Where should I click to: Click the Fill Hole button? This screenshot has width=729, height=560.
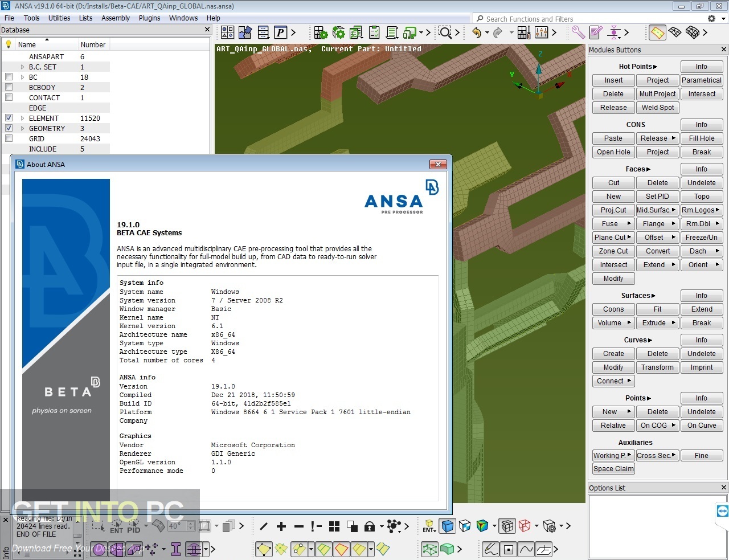click(701, 138)
